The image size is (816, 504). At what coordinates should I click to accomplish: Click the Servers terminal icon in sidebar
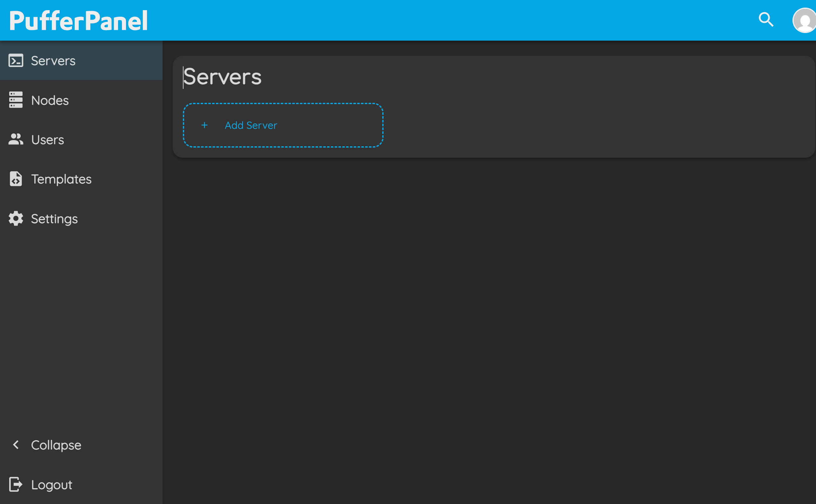(x=16, y=61)
